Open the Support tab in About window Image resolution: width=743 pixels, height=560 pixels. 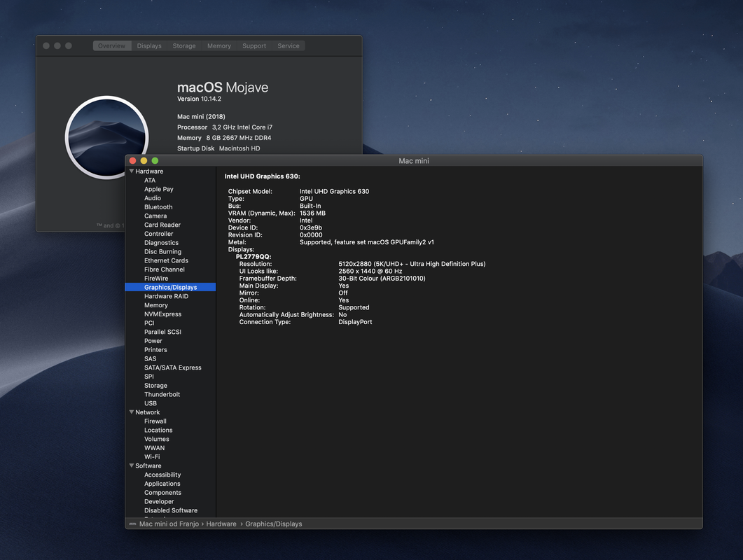(254, 46)
